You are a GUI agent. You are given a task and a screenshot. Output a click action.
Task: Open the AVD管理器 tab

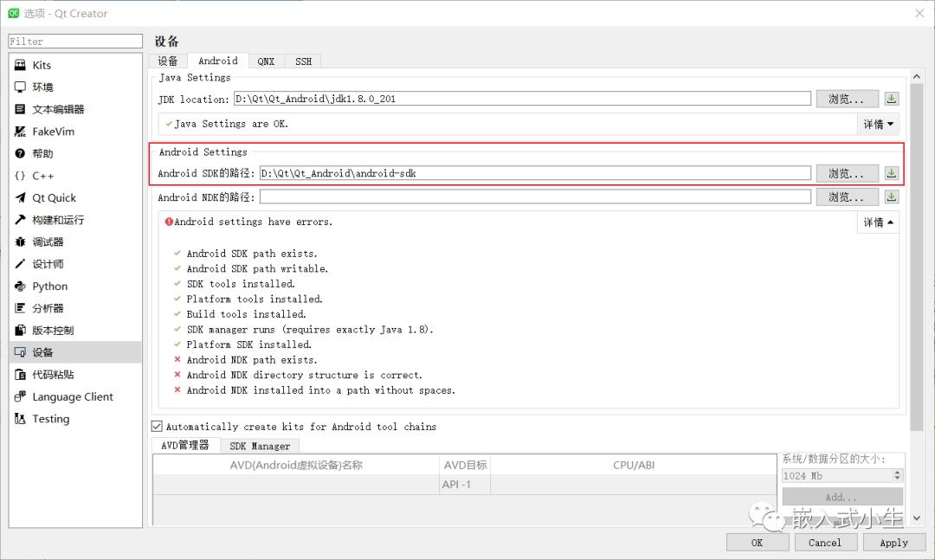[185, 445]
